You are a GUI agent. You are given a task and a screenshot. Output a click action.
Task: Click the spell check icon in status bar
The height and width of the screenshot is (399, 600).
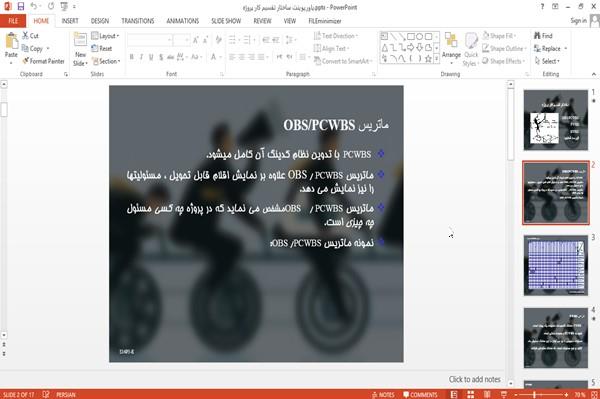(x=46, y=394)
